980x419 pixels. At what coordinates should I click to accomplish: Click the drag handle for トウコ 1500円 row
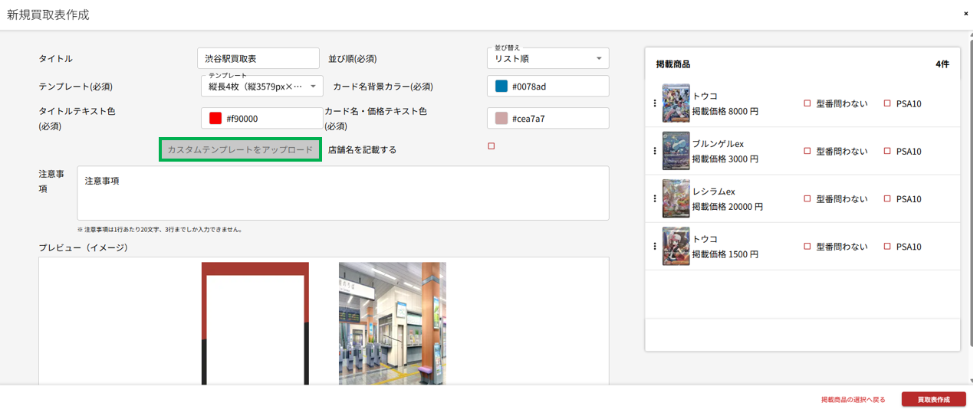coord(655,247)
